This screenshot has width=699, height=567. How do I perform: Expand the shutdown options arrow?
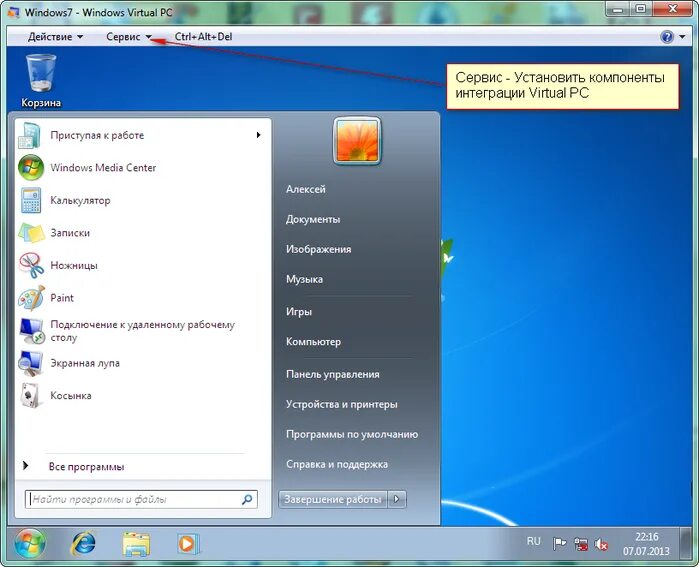coord(397,499)
